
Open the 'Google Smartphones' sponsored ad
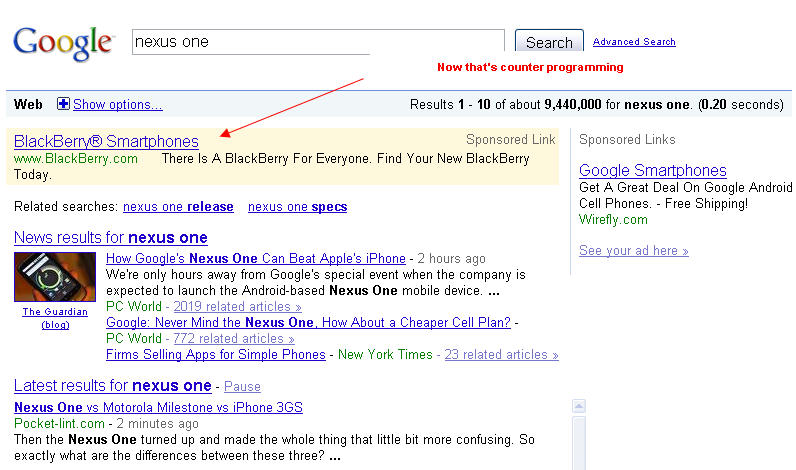(652, 170)
